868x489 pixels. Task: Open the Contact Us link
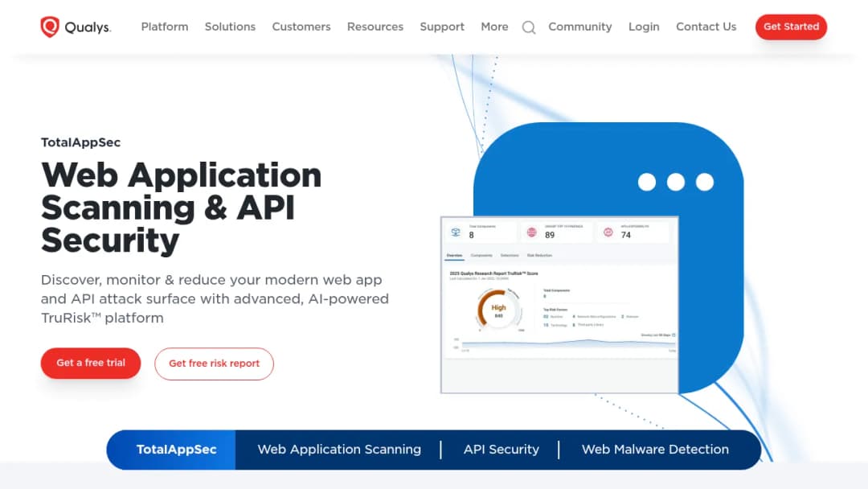click(706, 27)
